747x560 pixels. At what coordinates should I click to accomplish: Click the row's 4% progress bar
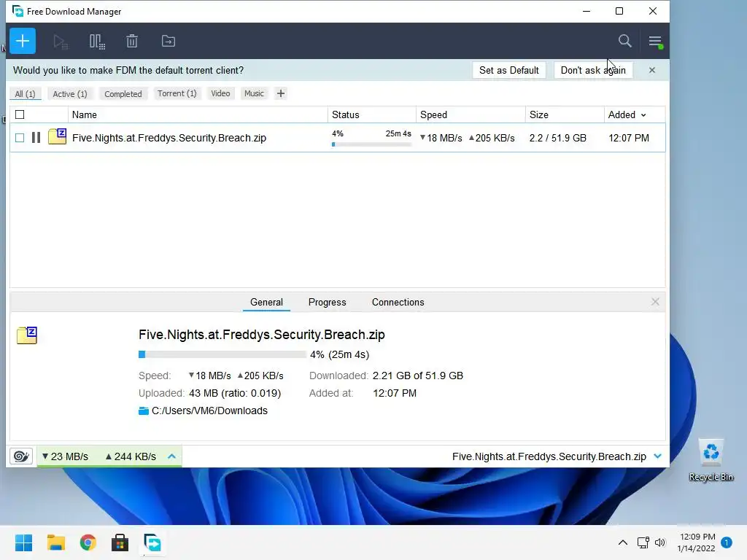(371, 144)
